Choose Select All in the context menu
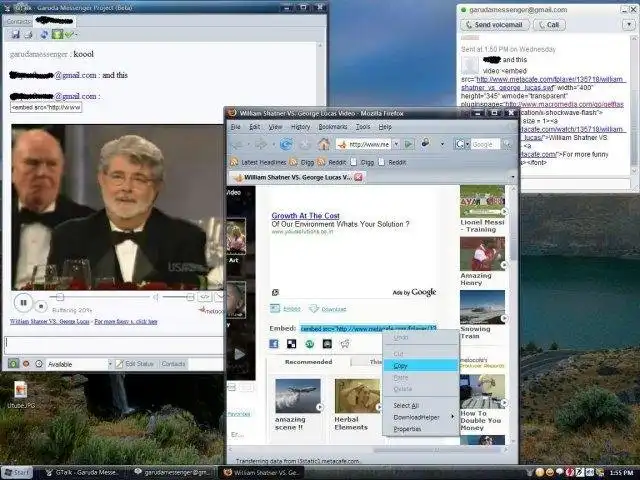Image resolution: width=640 pixels, height=480 pixels. point(420,405)
